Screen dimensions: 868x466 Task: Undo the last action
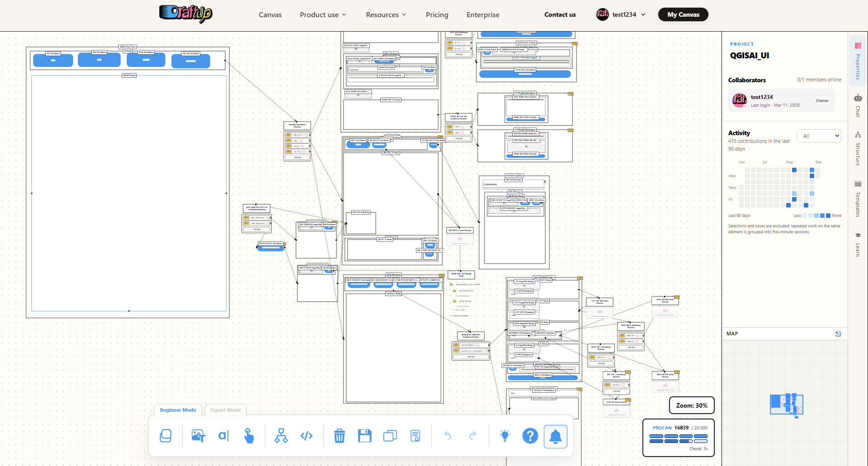448,436
